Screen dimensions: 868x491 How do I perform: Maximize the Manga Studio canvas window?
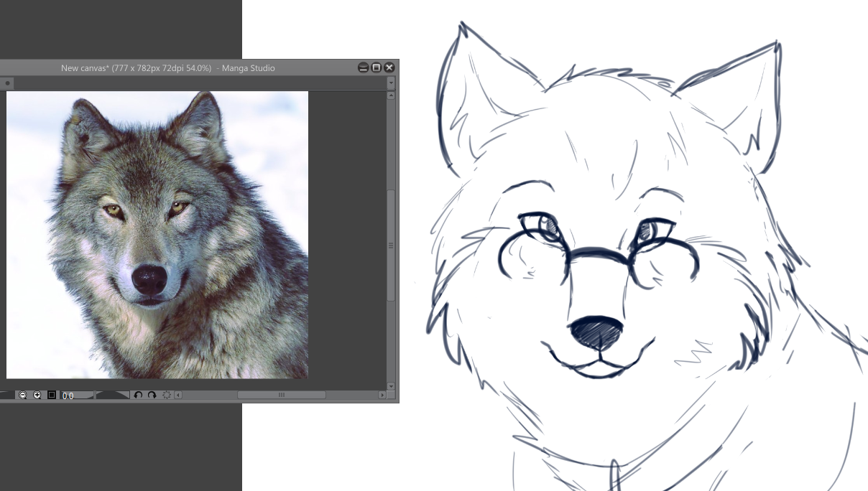tap(376, 67)
